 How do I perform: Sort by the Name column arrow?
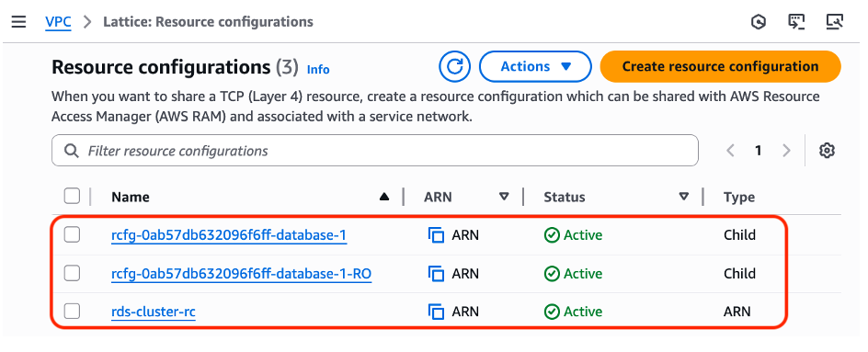pyautogui.click(x=384, y=197)
